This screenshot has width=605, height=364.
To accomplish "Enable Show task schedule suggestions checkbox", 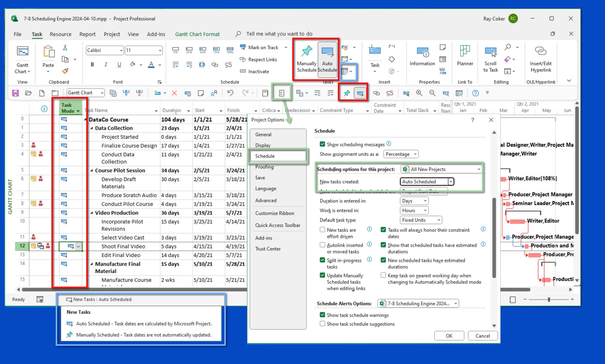I will click(322, 324).
